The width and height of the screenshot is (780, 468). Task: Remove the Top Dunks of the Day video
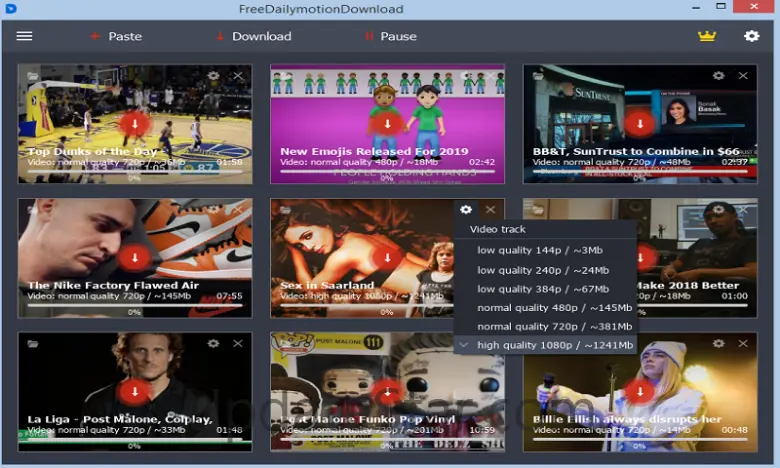pos(238,76)
